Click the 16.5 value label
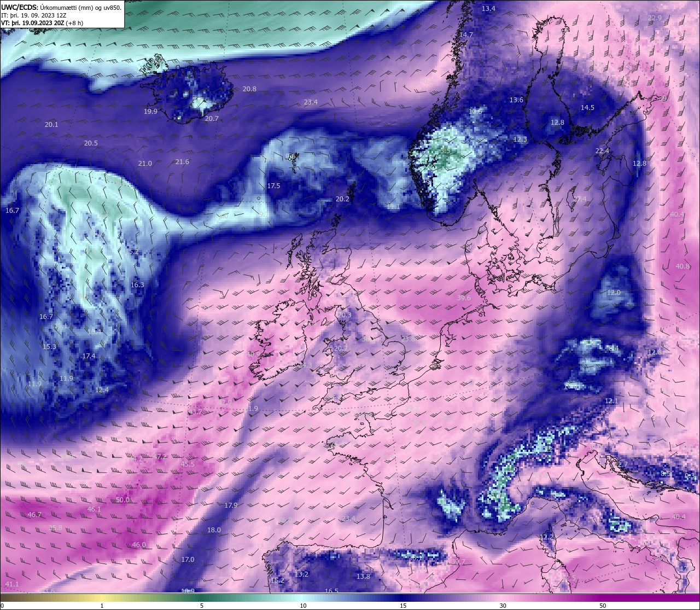The image size is (700, 610). [331, 591]
